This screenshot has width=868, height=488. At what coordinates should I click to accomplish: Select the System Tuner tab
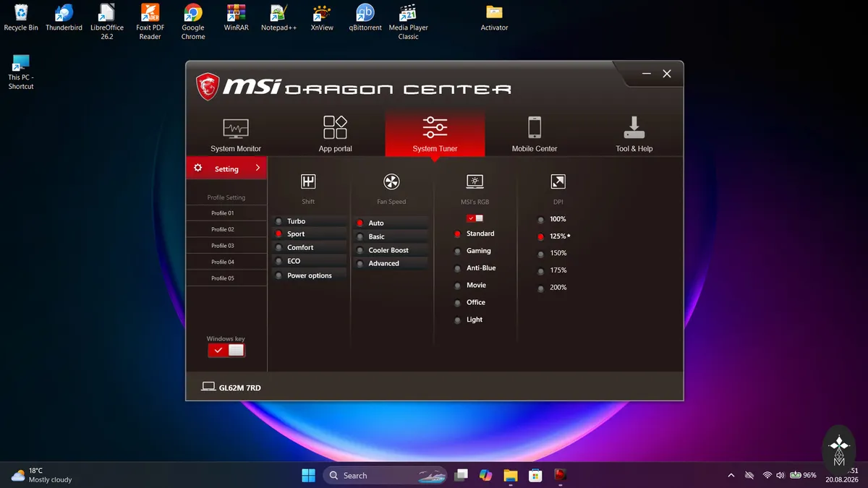click(x=435, y=134)
